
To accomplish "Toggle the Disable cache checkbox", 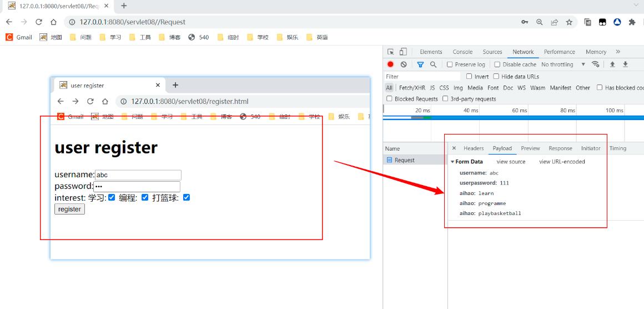I will point(497,64).
